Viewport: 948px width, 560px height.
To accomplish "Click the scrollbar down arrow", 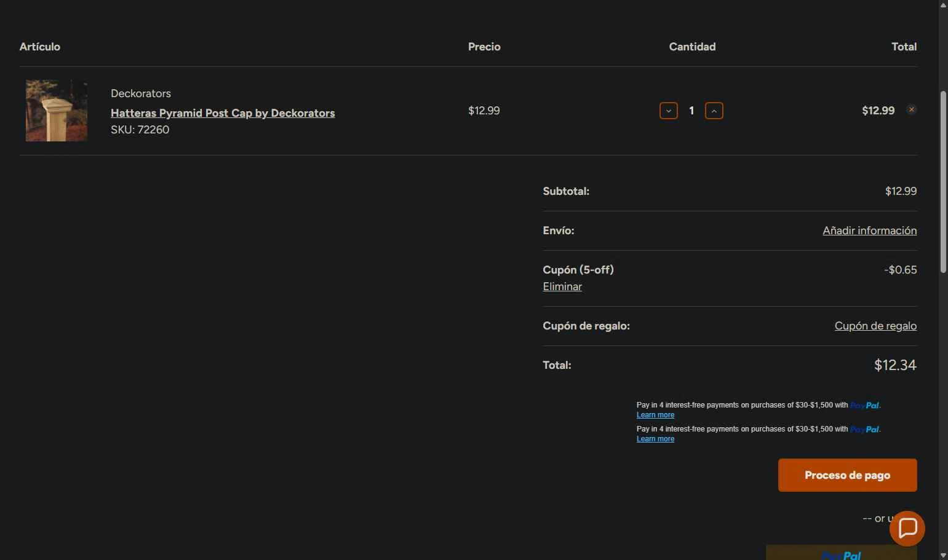I will point(943,555).
